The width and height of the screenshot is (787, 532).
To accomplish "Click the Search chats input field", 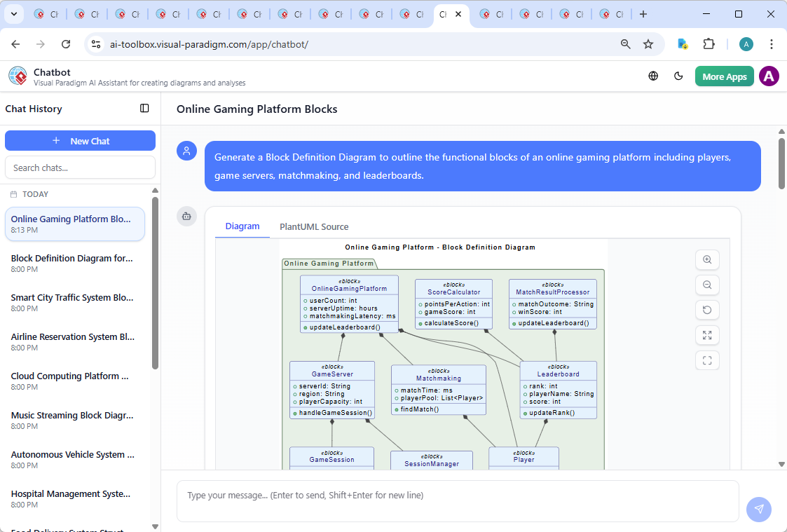I will point(81,168).
